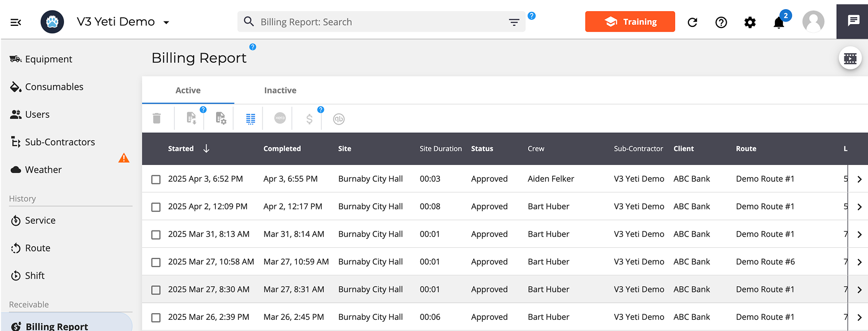Check the 2025 Apr 3, 6:52 PM row
The height and width of the screenshot is (331, 868).
click(156, 179)
